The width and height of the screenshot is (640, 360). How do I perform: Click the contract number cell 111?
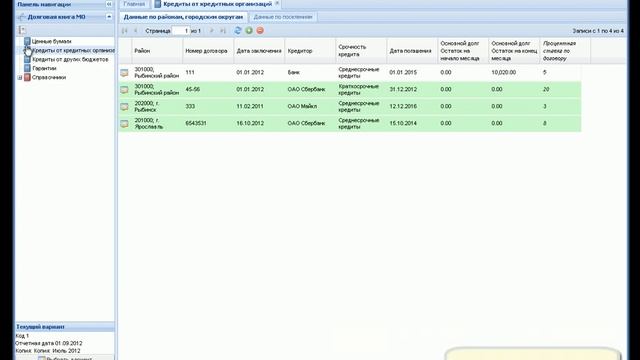pos(190,72)
